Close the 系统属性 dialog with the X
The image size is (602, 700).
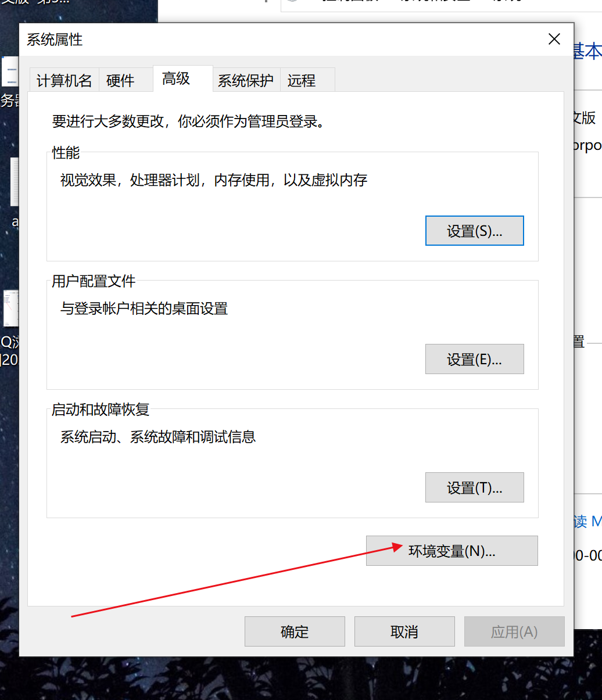click(554, 39)
